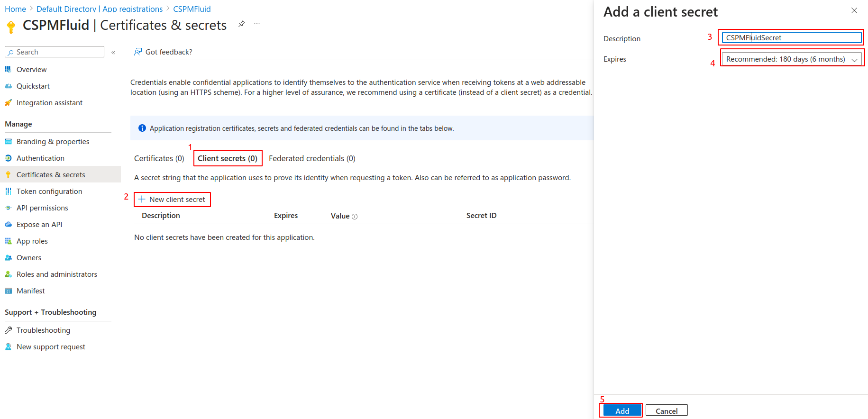The image size is (868, 419).
Task: Click the Integration assistant rocket icon
Action: 8,102
